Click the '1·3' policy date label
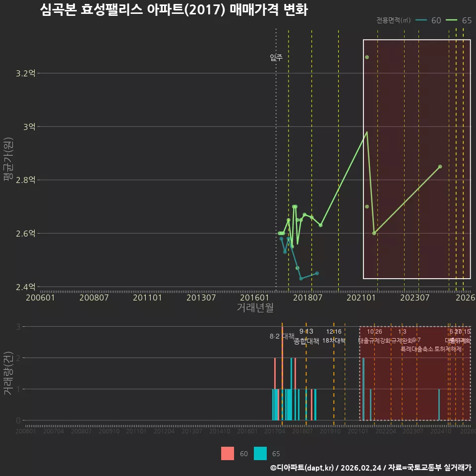The width and height of the screenshot is (476, 476). click(402, 332)
